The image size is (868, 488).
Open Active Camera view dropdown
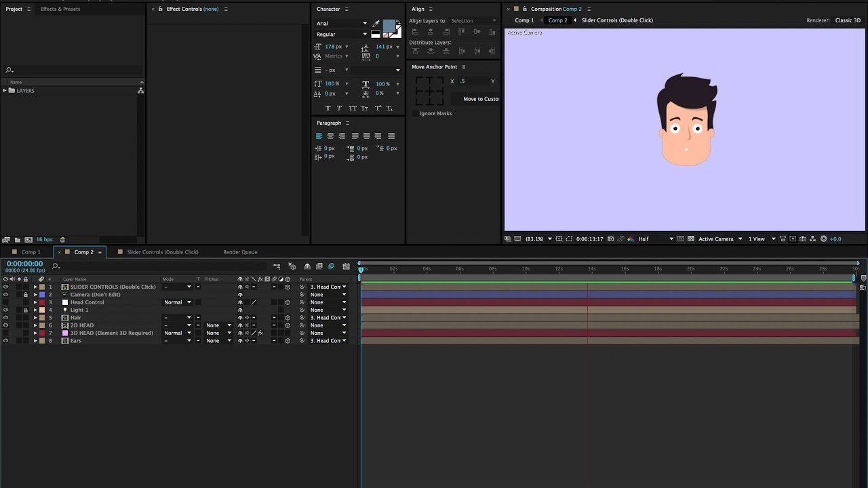[x=720, y=239]
